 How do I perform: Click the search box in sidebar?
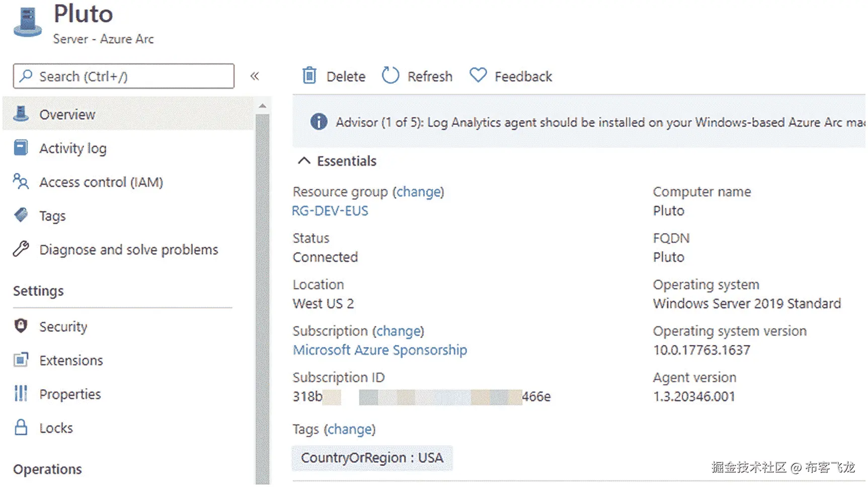[123, 76]
